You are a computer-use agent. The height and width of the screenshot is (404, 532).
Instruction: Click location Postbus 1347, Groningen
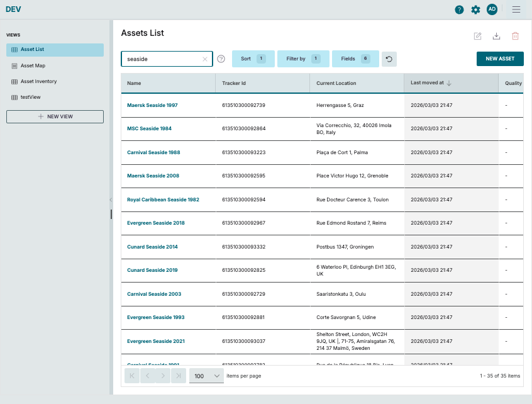point(345,247)
